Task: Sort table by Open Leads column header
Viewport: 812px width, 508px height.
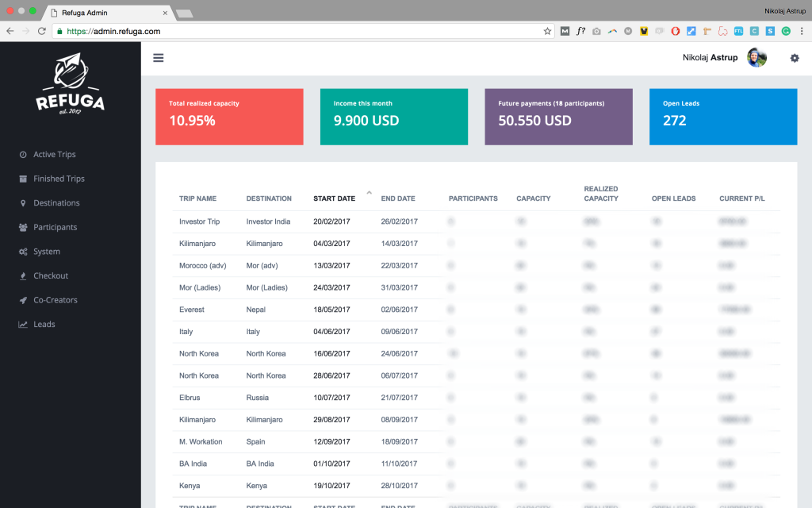Action: tap(674, 198)
